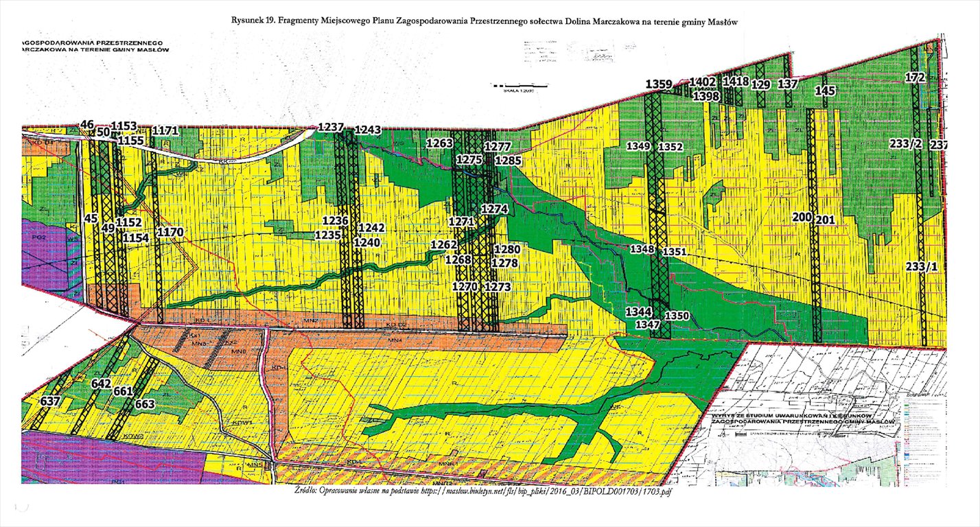This screenshot has height=527, width=980.
Task: Select parcel number 200
Action: pyautogui.click(x=802, y=218)
